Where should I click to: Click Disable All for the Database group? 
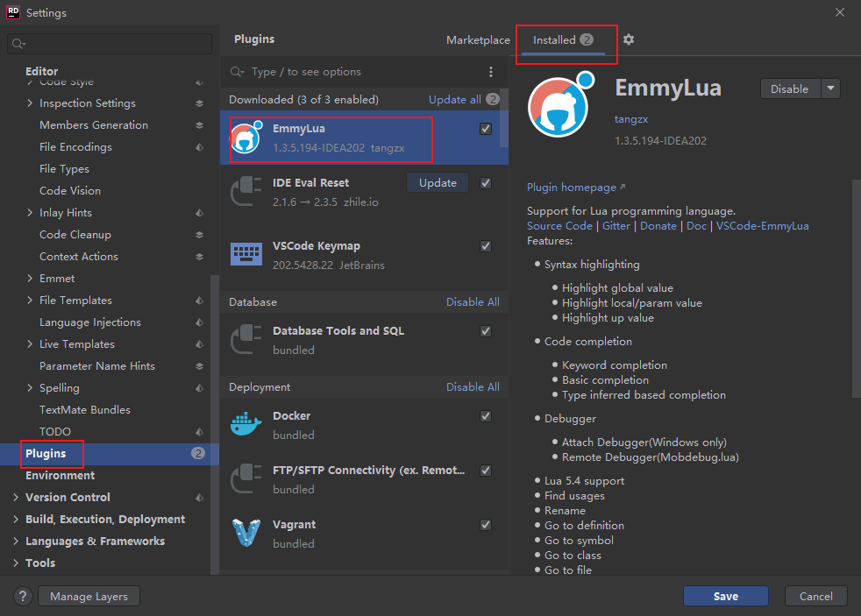[473, 302]
